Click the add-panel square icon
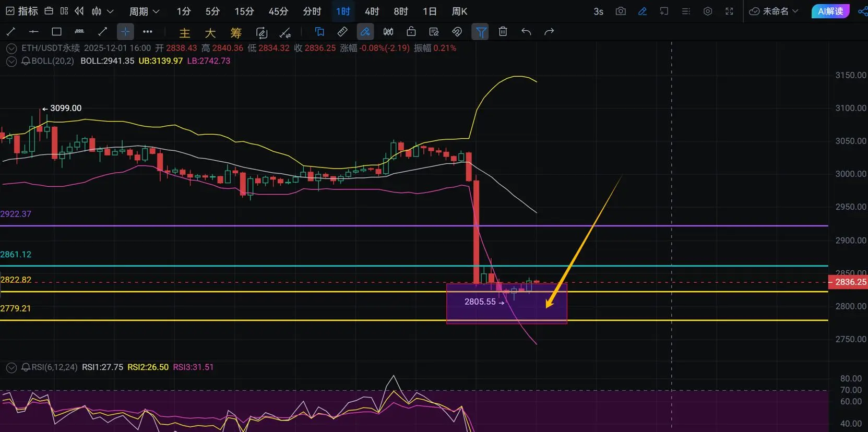This screenshot has height=432, width=868. 664,11
